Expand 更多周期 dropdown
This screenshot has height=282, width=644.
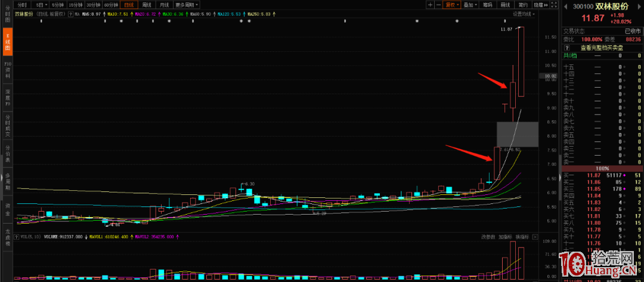186,5
